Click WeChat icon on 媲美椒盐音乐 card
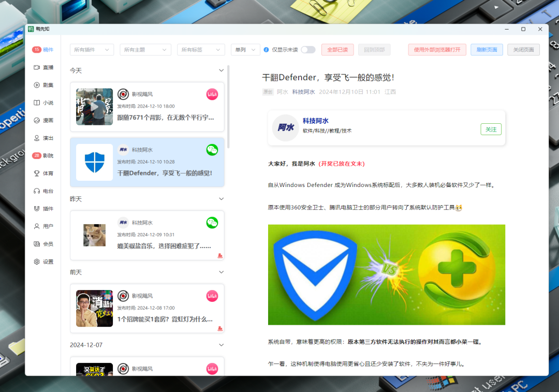Viewport: 559px width, 392px height. pos(212,223)
